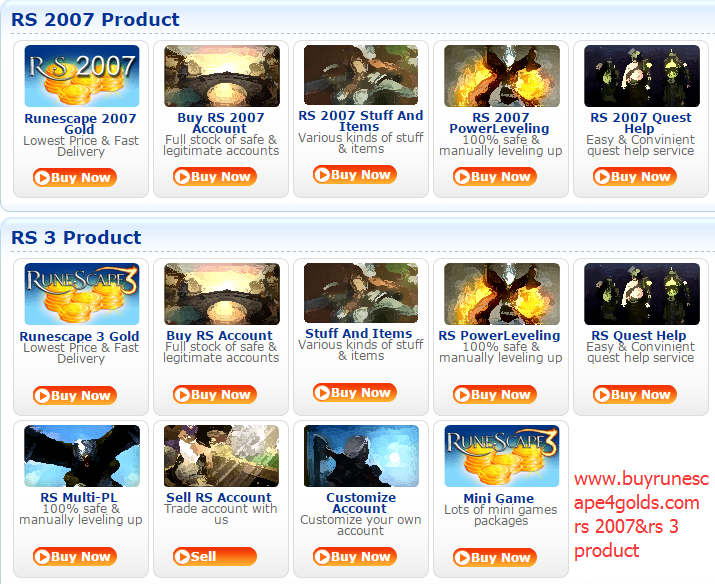
Task: Open the Runescape 3 Gold coins thumbnail
Action: [82, 294]
